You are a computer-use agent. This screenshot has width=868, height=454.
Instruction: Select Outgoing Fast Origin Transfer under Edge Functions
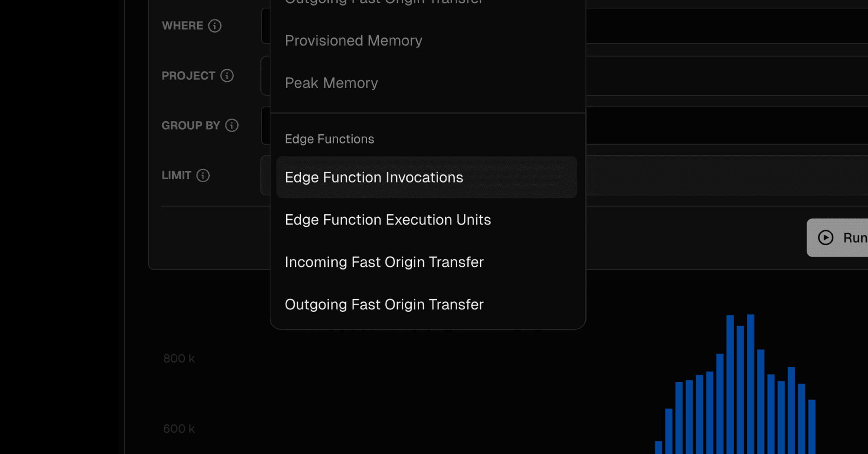click(384, 305)
